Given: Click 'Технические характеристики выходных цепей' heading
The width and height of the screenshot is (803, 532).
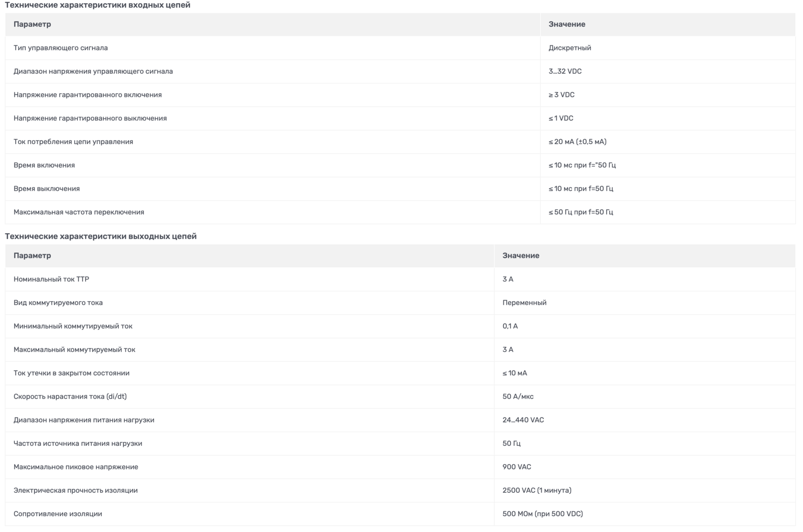Looking at the screenshot, I should click(x=101, y=236).
